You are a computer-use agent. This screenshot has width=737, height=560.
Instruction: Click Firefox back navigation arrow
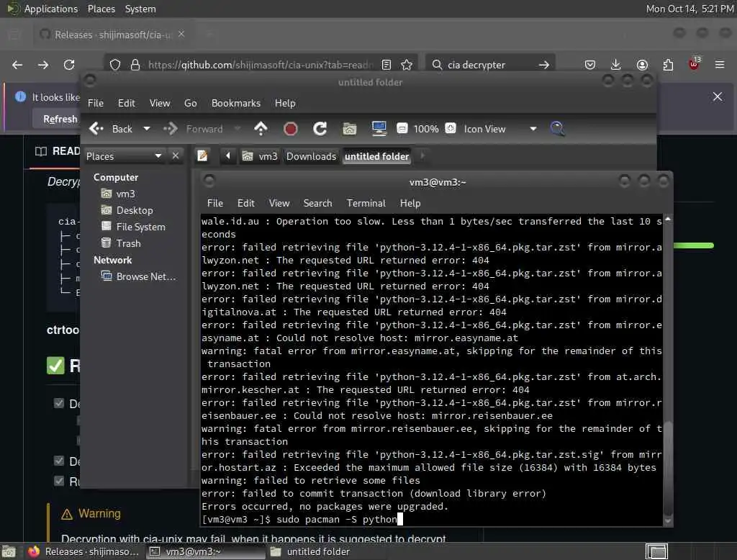[x=17, y=65]
